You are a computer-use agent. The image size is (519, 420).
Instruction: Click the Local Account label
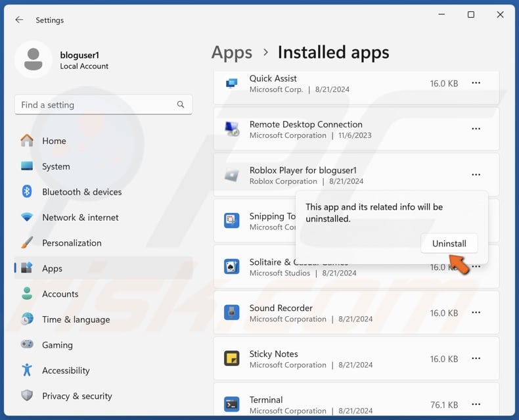84,66
